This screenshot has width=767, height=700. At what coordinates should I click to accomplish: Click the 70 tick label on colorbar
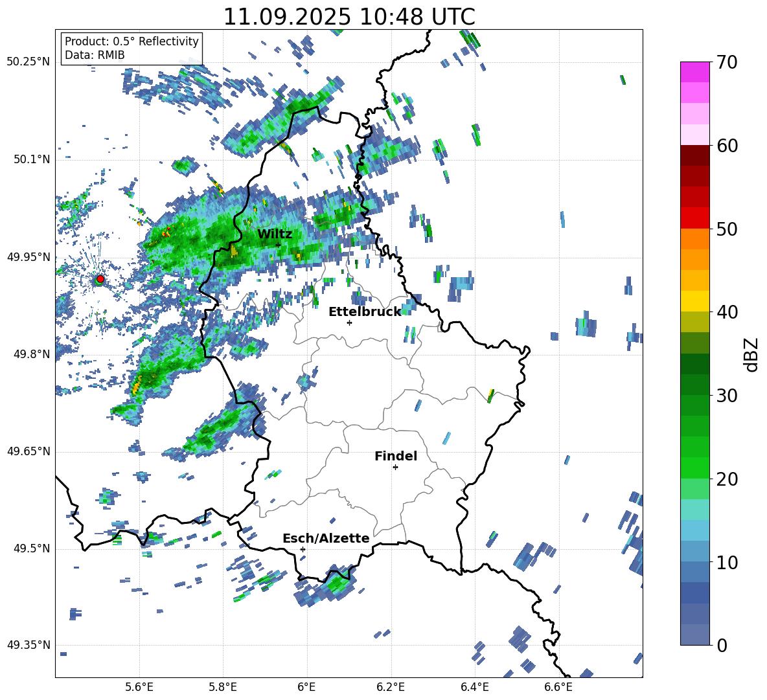(x=727, y=62)
